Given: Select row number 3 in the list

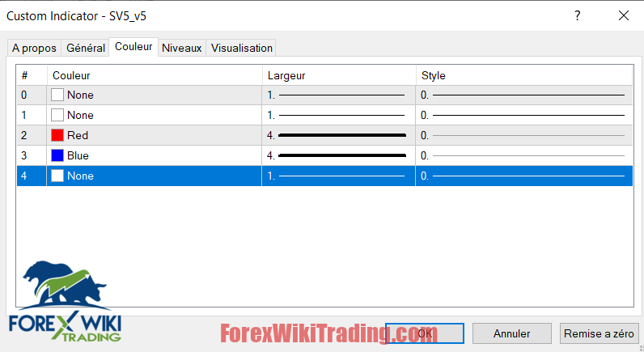Looking at the screenshot, I should (x=32, y=155).
